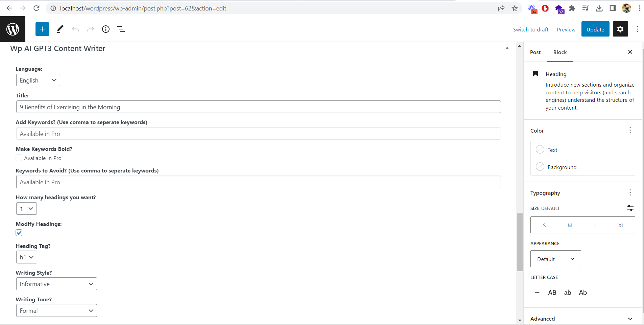Open Color panel options menu

630,131
